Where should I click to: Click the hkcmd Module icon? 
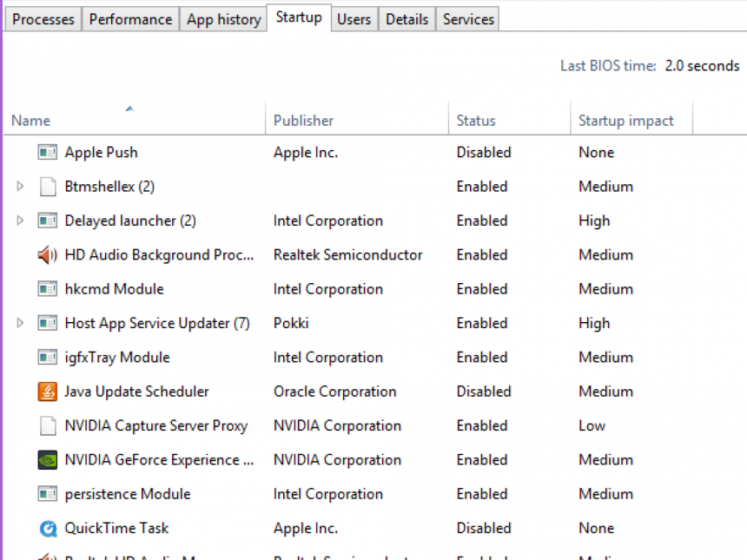pyautogui.click(x=48, y=289)
